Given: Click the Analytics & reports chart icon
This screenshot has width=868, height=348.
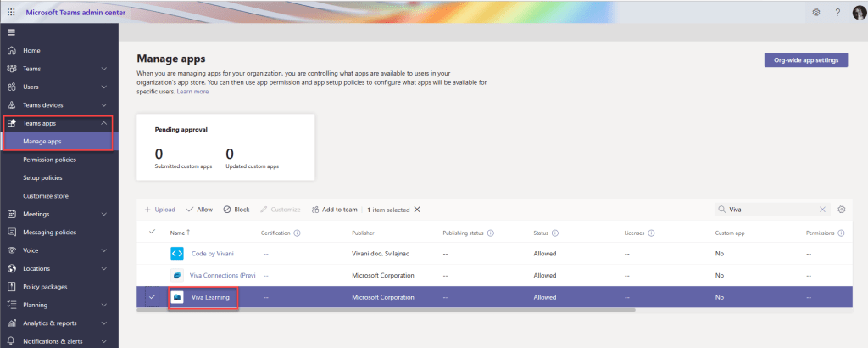Looking at the screenshot, I should (x=12, y=323).
